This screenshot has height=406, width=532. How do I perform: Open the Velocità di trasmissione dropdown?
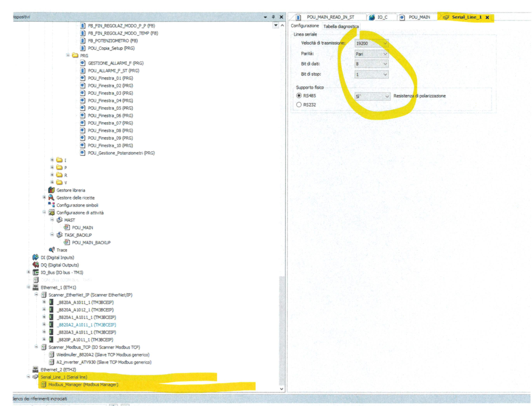pos(385,43)
